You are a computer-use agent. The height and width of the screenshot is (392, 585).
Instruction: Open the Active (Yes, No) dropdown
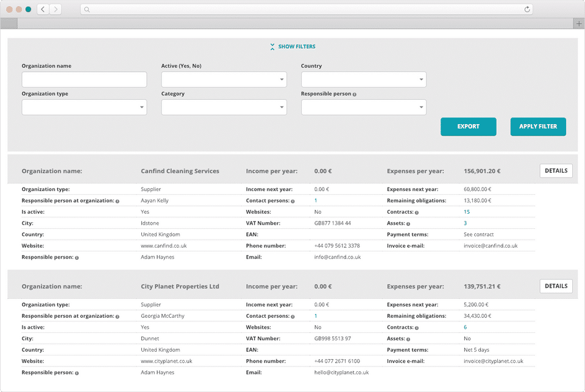(224, 79)
